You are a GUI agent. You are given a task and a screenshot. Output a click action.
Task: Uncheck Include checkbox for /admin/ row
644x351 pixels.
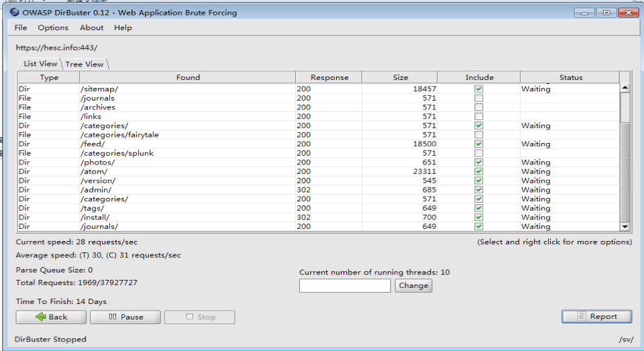click(478, 190)
